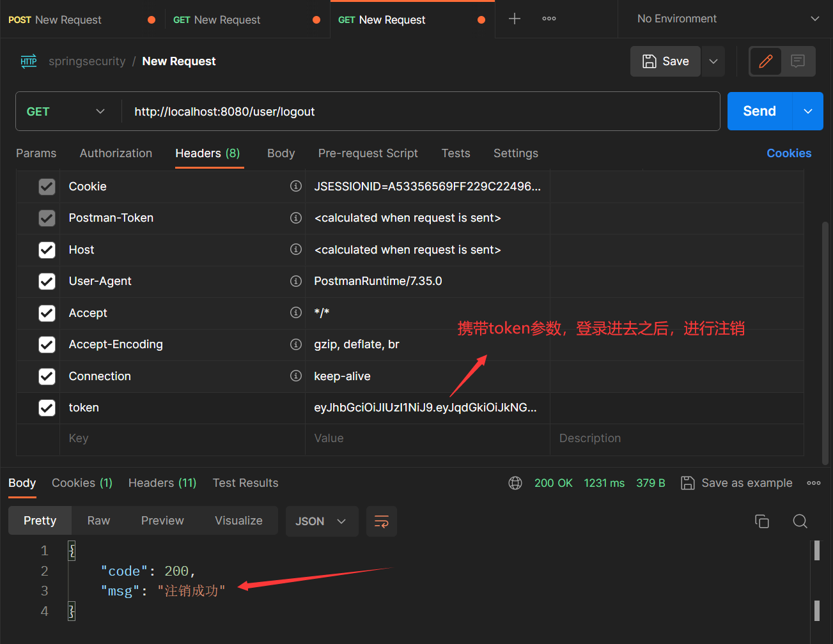Show info for the Accept header
The width and height of the screenshot is (833, 644).
point(296,312)
